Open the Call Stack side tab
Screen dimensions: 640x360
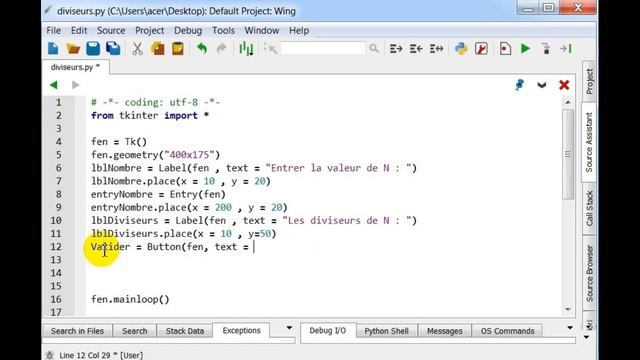coord(589,208)
